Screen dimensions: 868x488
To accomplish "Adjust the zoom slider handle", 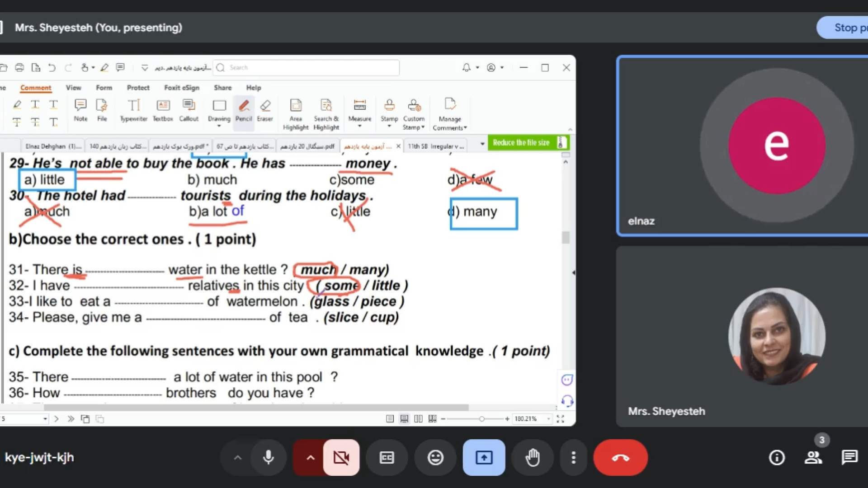I will pyautogui.click(x=482, y=419).
